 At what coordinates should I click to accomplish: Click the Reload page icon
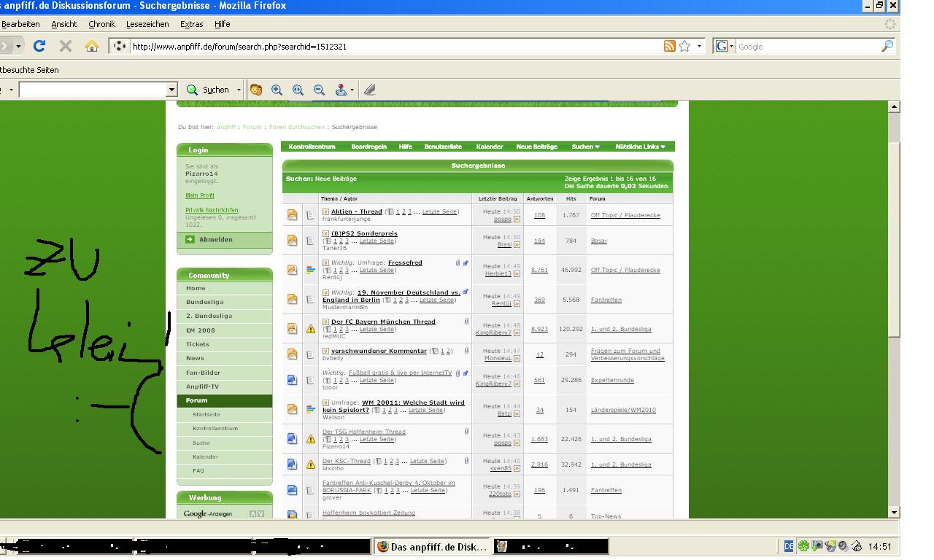[x=39, y=46]
